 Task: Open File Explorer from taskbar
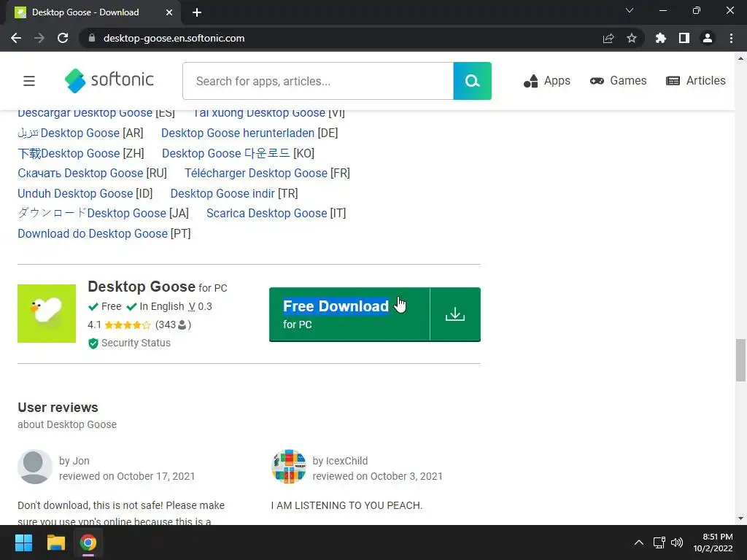[x=55, y=542]
